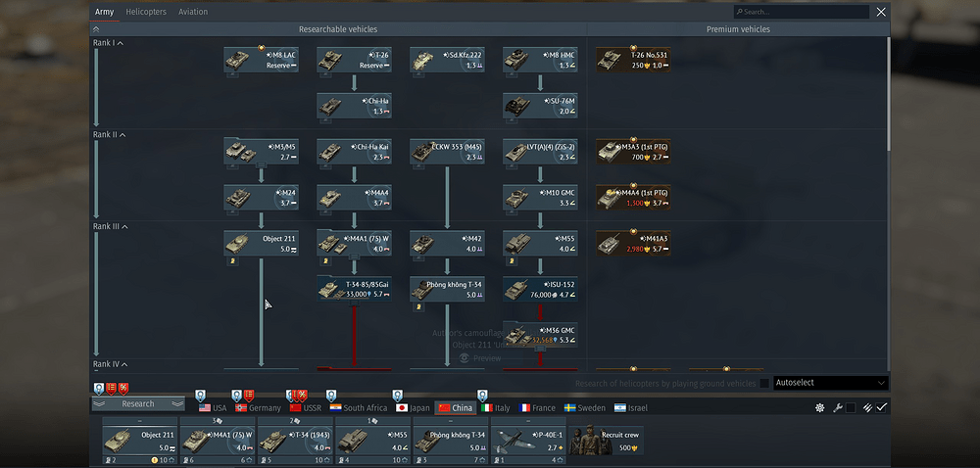Click the ammunition refill icon
This screenshot has width=980, height=468.
pos(867,407)
